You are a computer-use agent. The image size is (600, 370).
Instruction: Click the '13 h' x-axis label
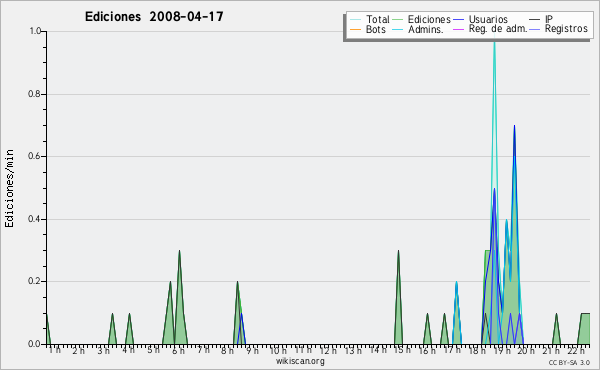(x=353, y=350)
